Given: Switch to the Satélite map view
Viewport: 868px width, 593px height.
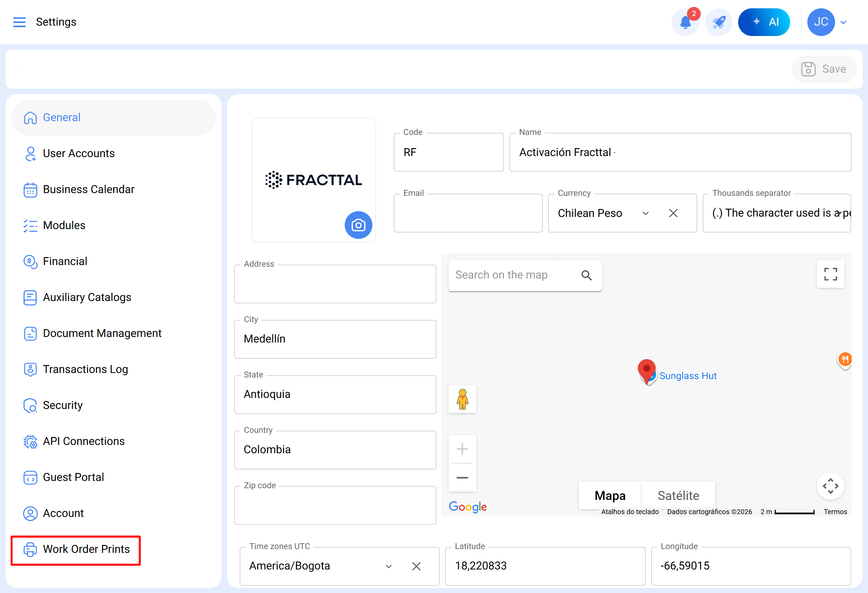Looking at the screenshot, I should 678,495.
